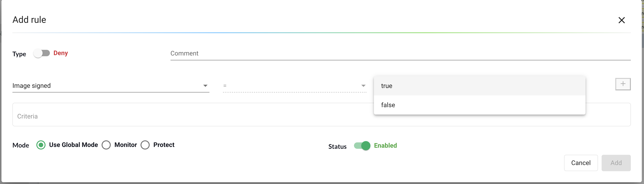Viewport: 644px width, 184px height.
Task: Close the Add rule dialog
Action: [621, 20]
